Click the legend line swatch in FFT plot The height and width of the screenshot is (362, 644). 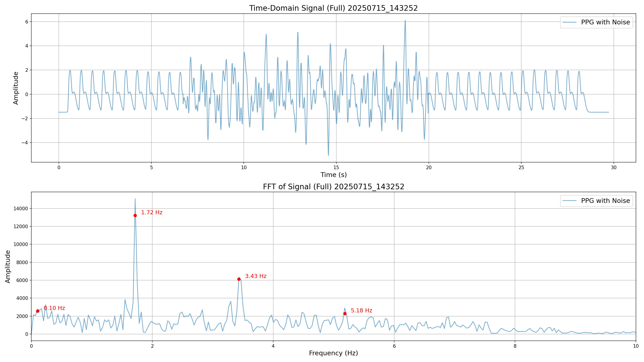coord(570,201)
